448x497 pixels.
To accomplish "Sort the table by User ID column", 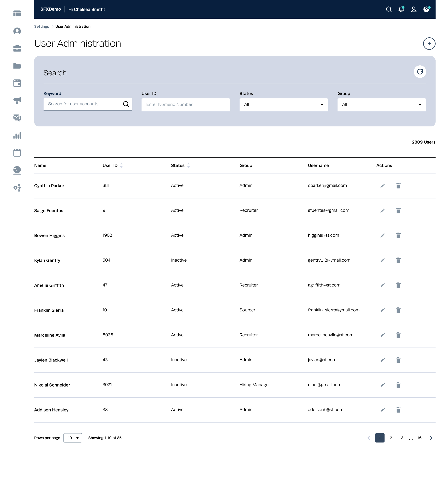I will [121, 165].
